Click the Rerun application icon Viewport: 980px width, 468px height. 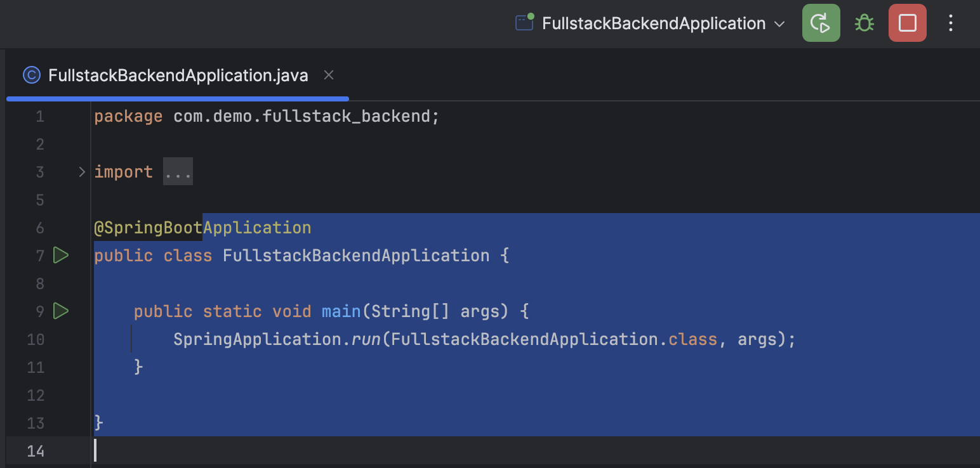(x=821, y=23)
